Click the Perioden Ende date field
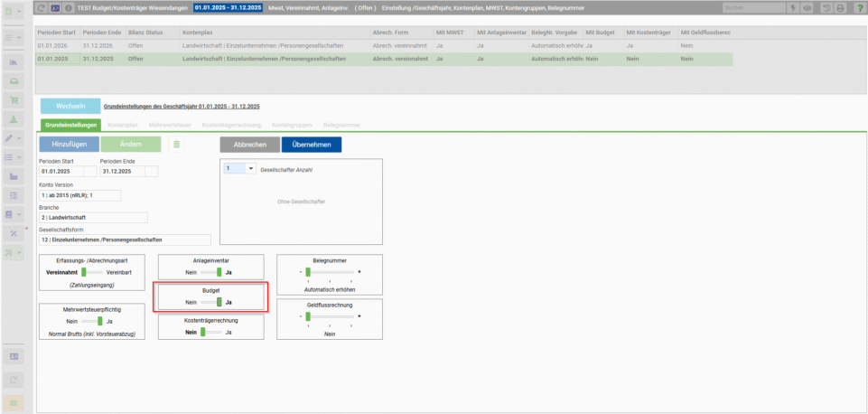This screenshot has height=414, width=868. pos(128,171)
